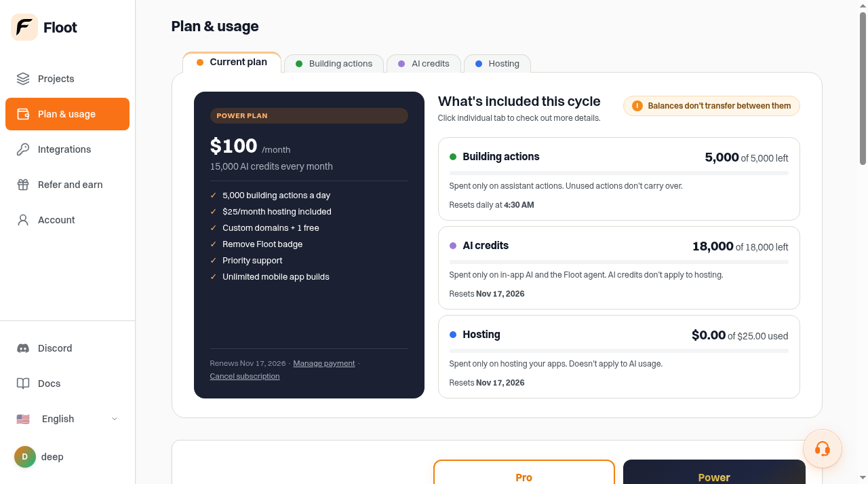Click blue dot beside Hosting card

(x=453, y=335)
